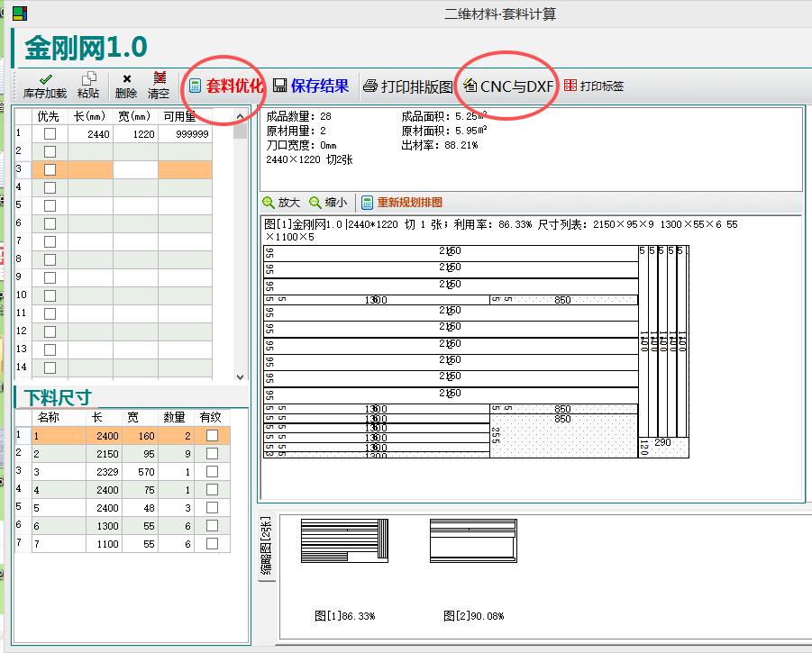Click the 可用量 cell showing 999999
Viewport: 812px width, 653px height.
[x=185, y=134]
